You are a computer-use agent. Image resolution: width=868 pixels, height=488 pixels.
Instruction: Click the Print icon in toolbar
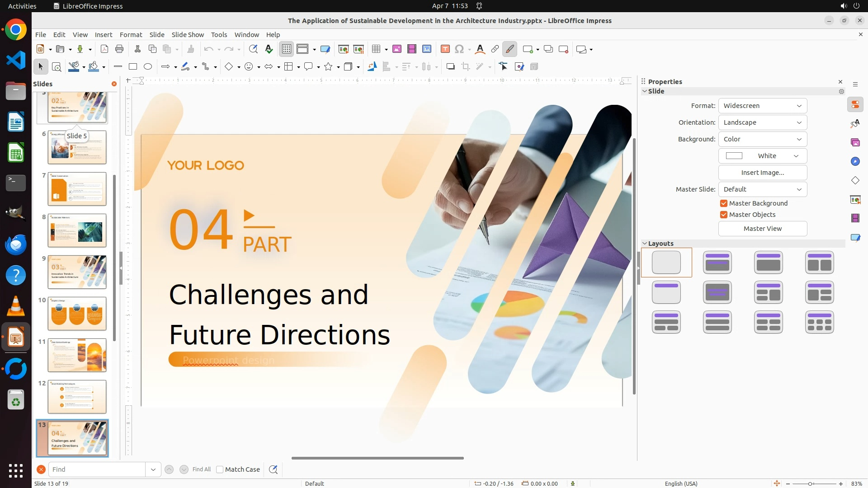[119, 49]
